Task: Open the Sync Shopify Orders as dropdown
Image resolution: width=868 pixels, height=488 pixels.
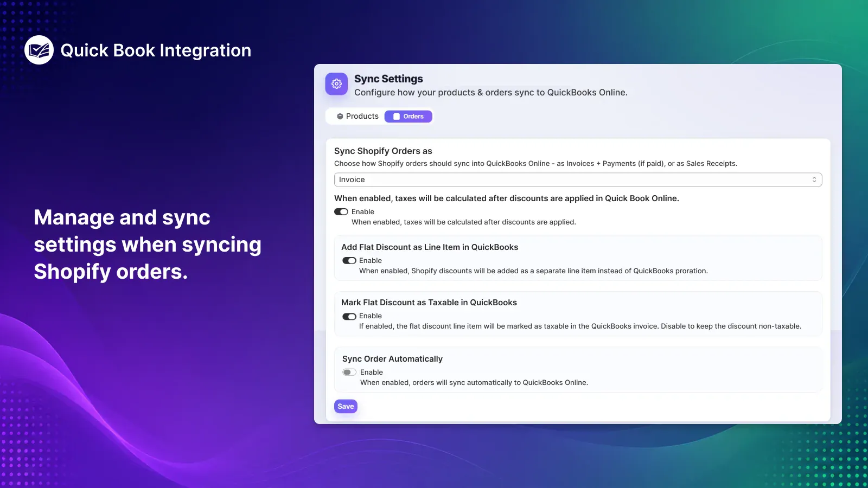Action: (x=578, y=179)
